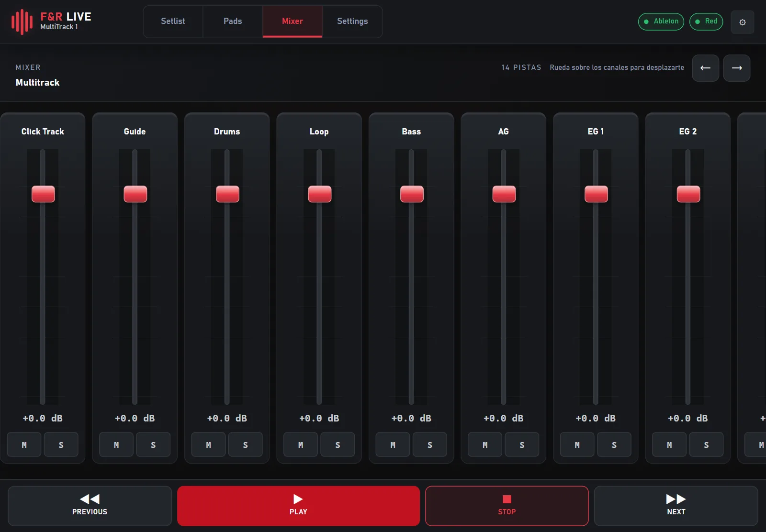Image resolution: width=766 pixels, height=532 pixels.
Task: Click the Loop channel name
Action: click(x=319, y=132)
